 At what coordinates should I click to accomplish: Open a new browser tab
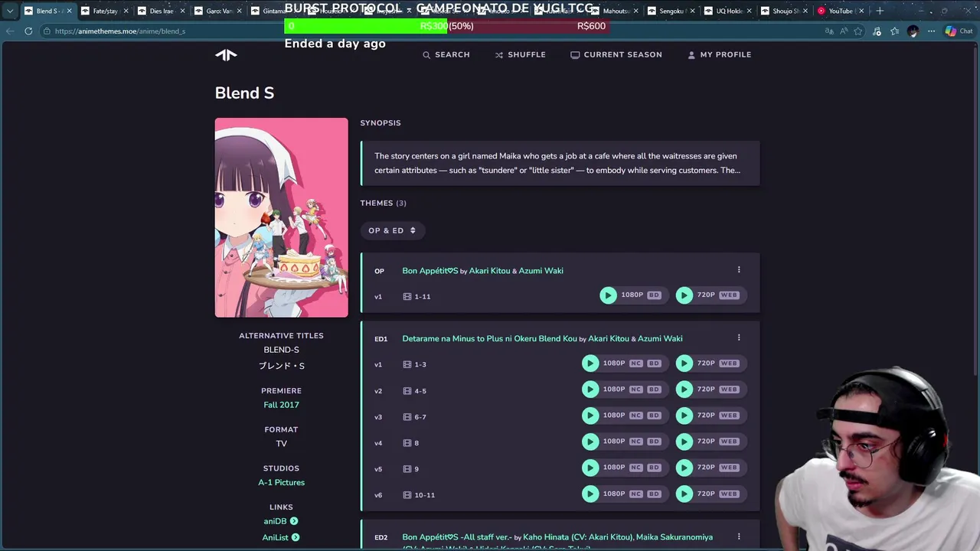tap(880, 11)
